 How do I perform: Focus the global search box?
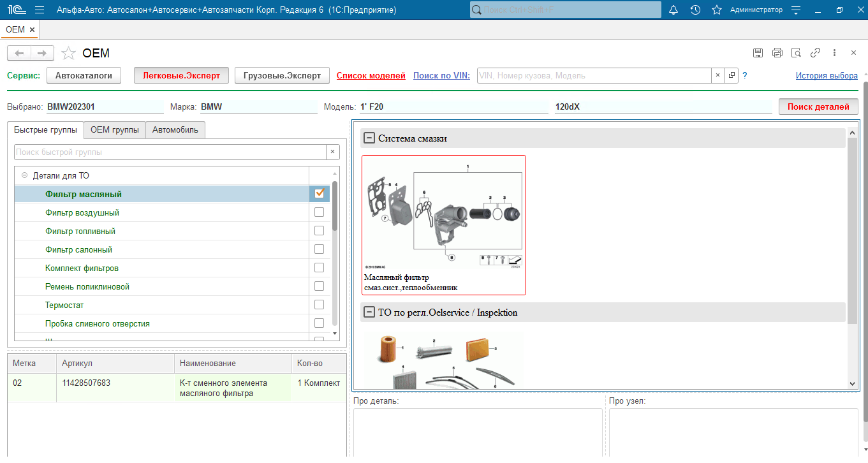565,10
